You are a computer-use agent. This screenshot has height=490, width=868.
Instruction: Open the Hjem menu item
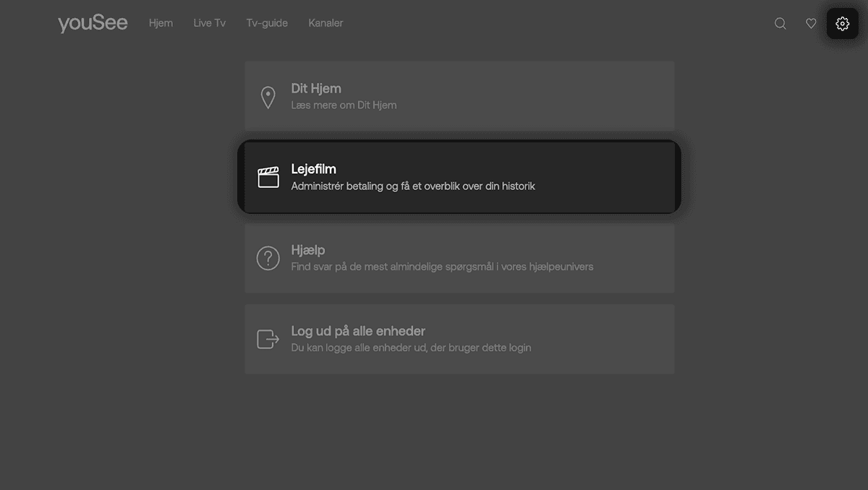click(x=161, y=23)
